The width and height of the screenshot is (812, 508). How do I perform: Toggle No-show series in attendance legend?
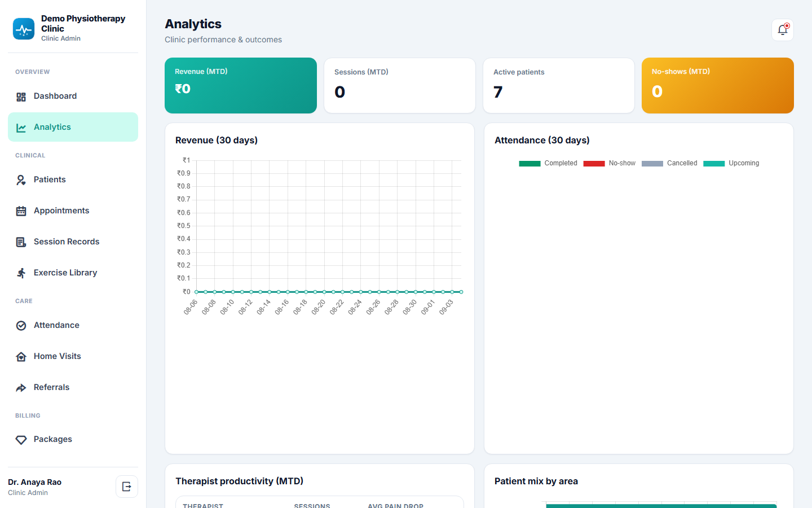tap(609, 163)
